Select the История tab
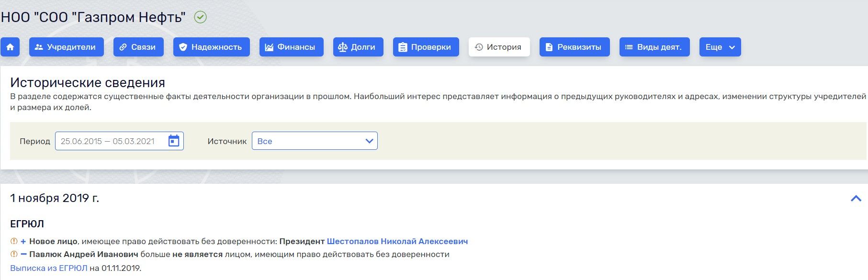Image resolution: width=868 pixels, height=280 pixels. (x=499, y=47)
